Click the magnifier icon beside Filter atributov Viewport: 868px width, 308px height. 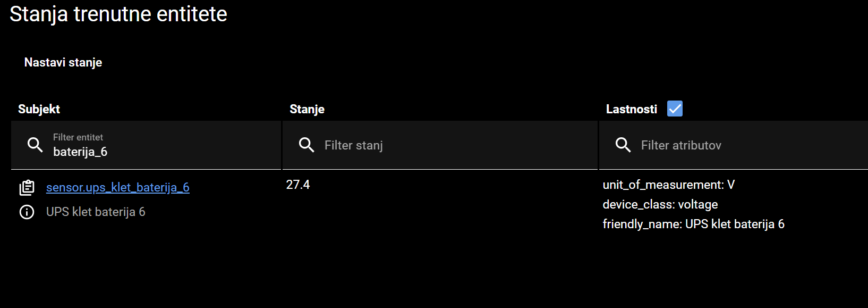tap(623, 145)
